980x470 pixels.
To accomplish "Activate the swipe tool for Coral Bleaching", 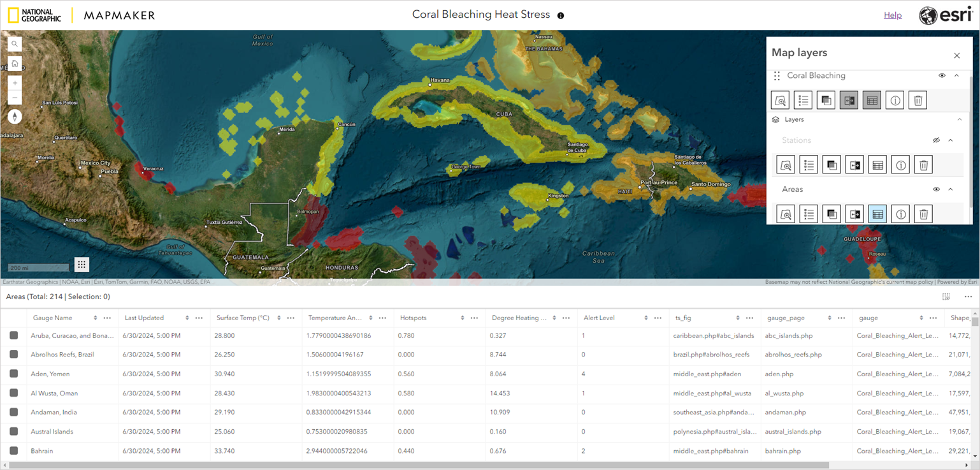I will (x=849, y=100).
